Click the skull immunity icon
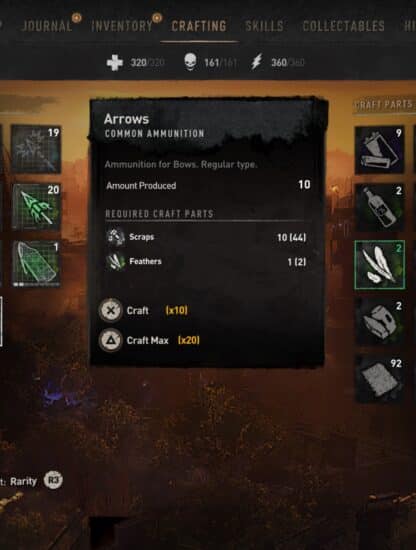This screenshot has width=416, height=550. [190, 62]
